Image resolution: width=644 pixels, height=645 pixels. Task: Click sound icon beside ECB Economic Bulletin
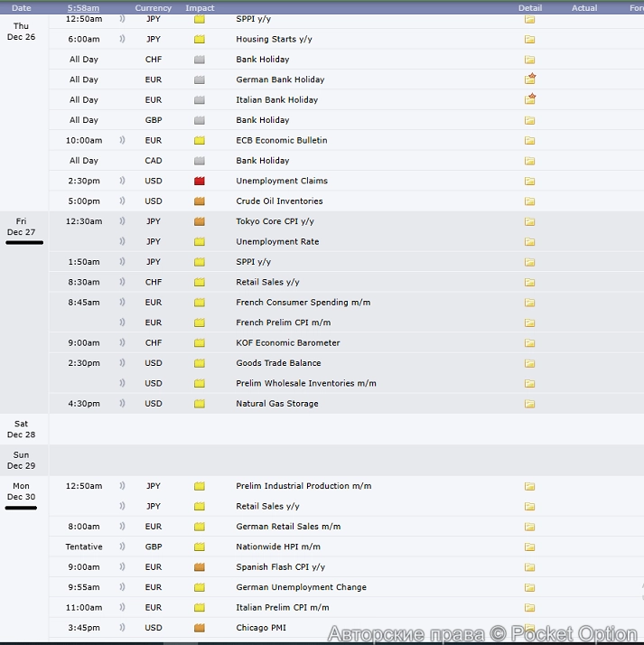point(122,140)
